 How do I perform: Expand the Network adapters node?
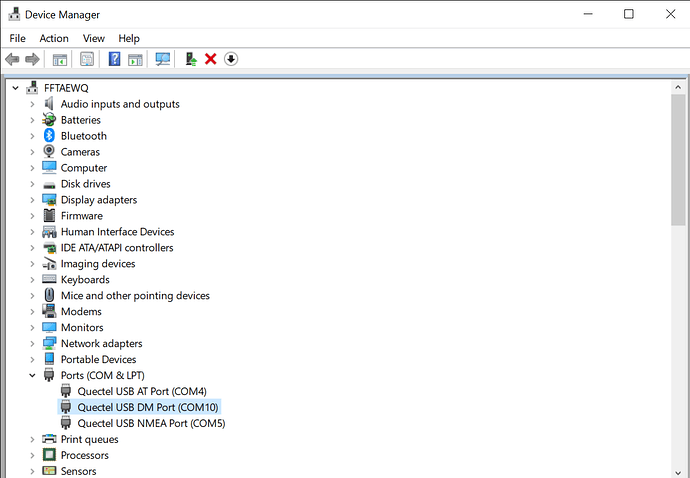pyautogui.click(x=32, y=344)
